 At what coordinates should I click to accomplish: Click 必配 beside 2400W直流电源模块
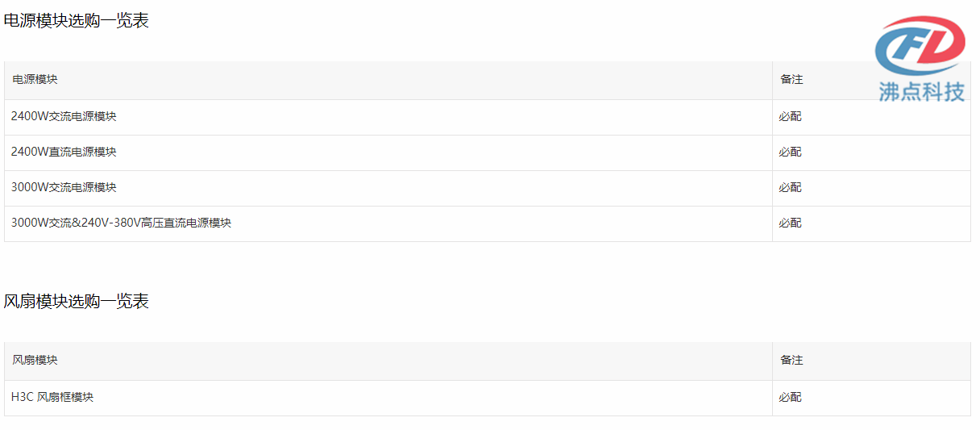(x=790, y=152)
